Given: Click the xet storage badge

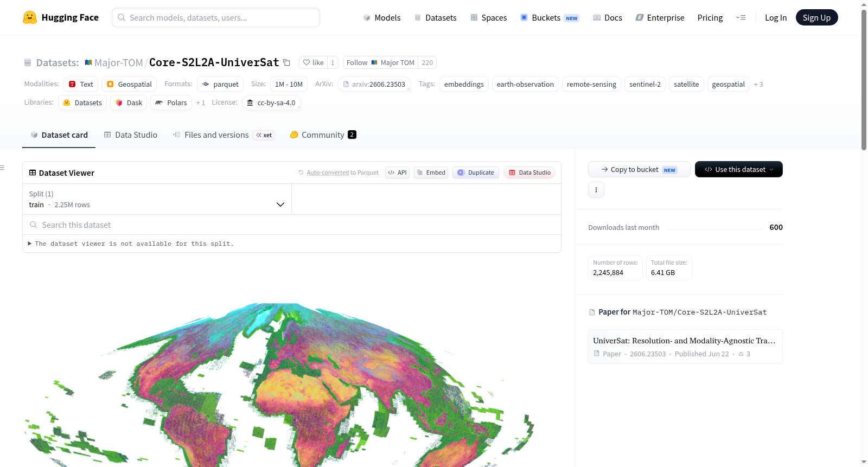Looking at the screenshot, I should point(264,135).
